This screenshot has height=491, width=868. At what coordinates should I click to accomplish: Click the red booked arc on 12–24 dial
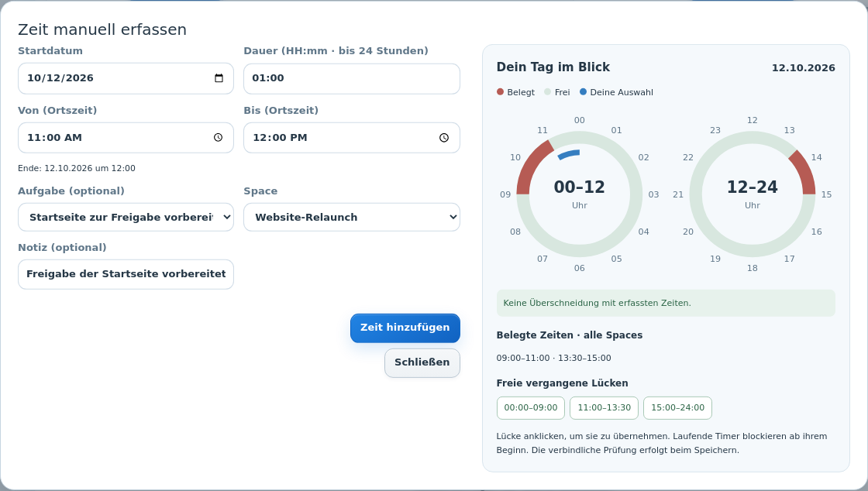[x=804, y=171]
